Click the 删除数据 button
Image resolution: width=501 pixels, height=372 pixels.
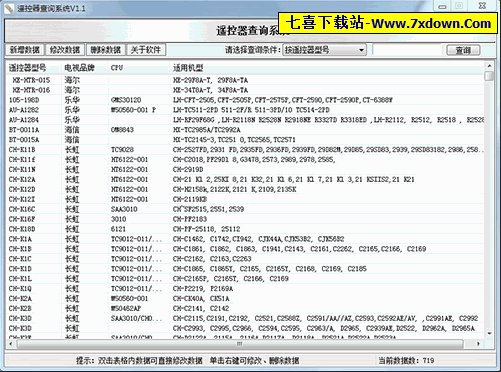point(105,50)
